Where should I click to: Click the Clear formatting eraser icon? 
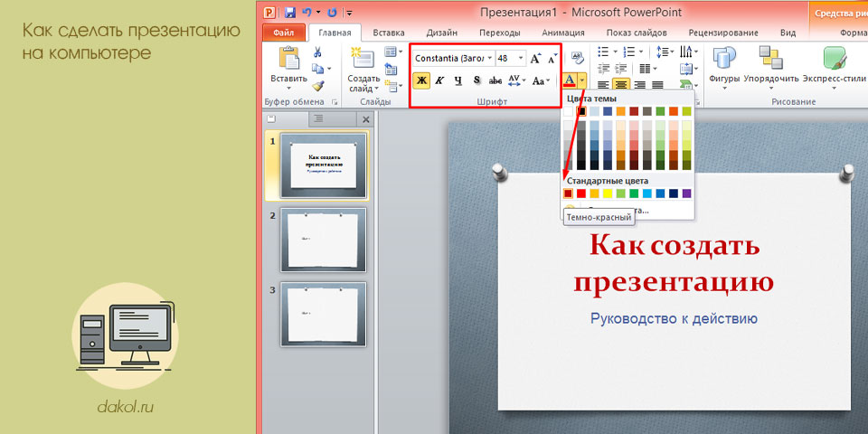578,58
